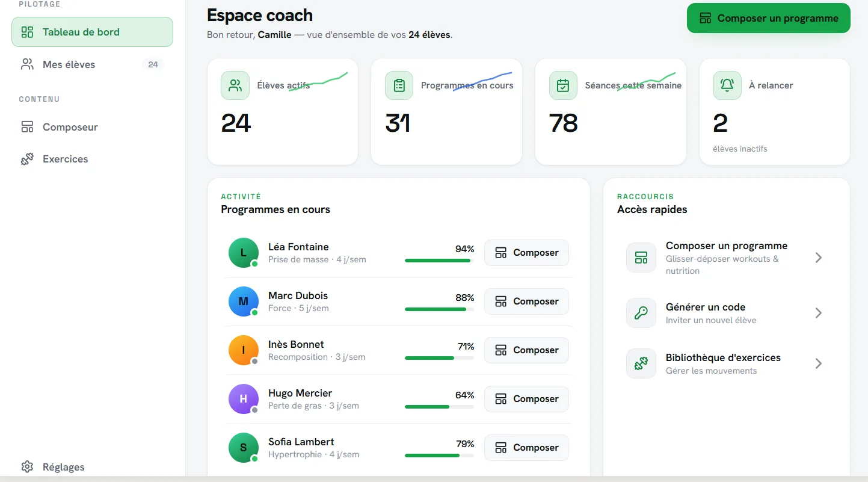Click the "78" séances value
The image size is (868, 482).
(564, 123)
